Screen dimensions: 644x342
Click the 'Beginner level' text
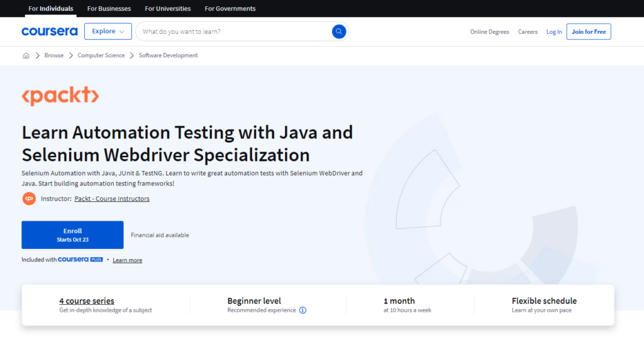[x=254, y=301]
